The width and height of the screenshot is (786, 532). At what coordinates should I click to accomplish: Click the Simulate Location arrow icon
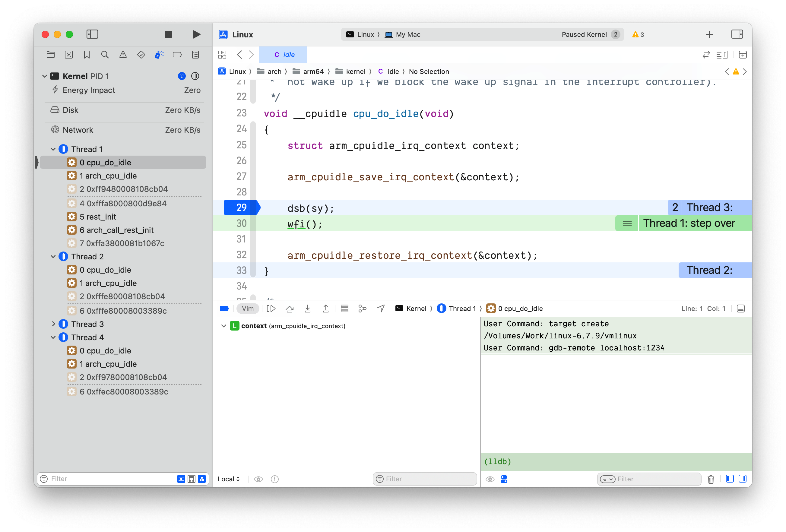381,309
